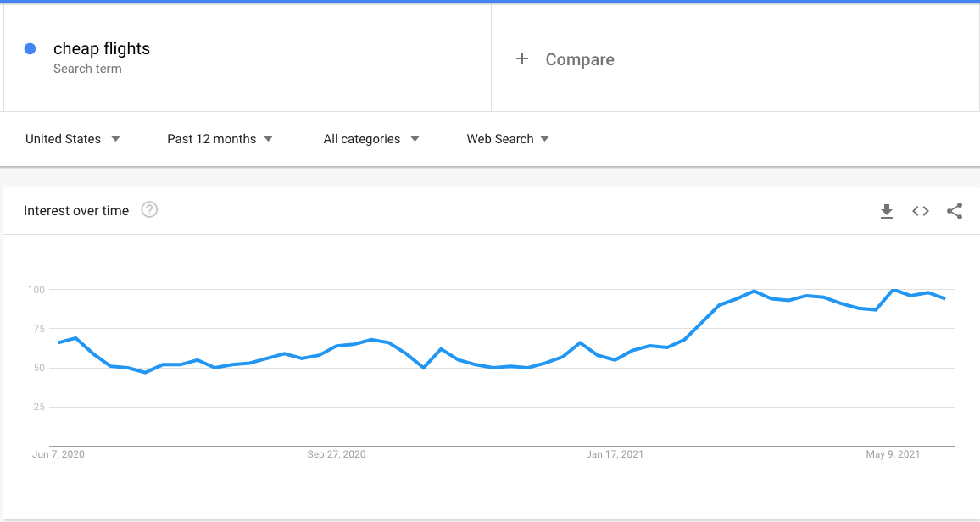
Task: Click the plus icon beside Compare
Action: [x=522, y=58]
